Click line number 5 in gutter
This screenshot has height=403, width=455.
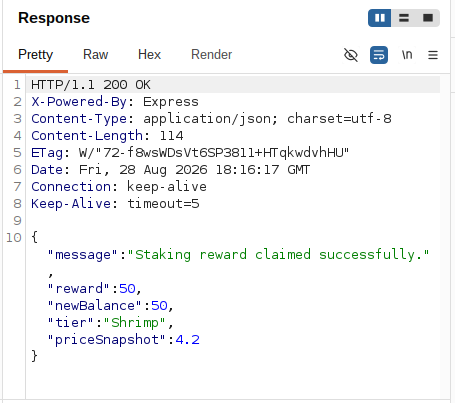click(x=17, y=153)
